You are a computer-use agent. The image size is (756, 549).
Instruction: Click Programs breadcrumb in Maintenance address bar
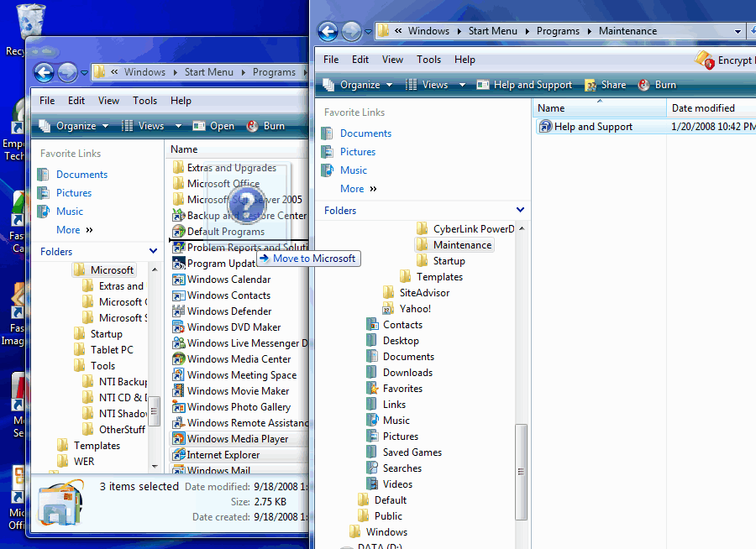click(x=558, y=31)
